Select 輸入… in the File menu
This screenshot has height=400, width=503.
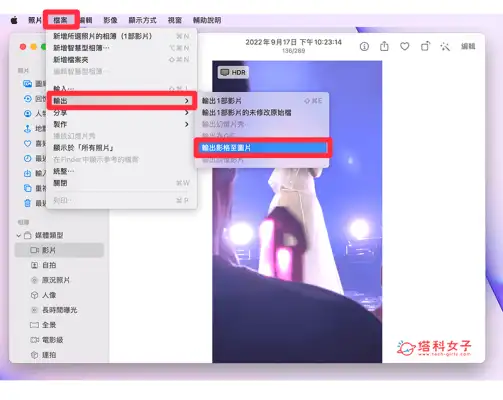121,88
